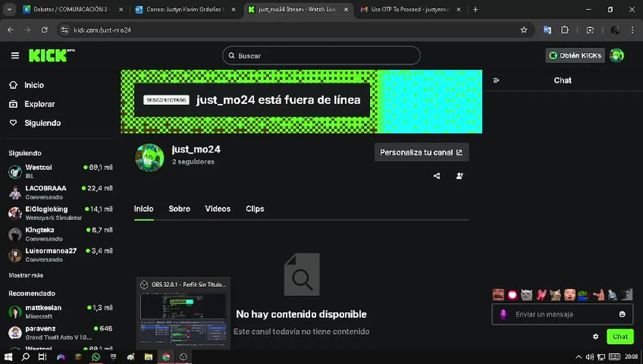Click the pink glowing circle emote
Viewport: 643px width, 364px height.
[x=513, y=294]
